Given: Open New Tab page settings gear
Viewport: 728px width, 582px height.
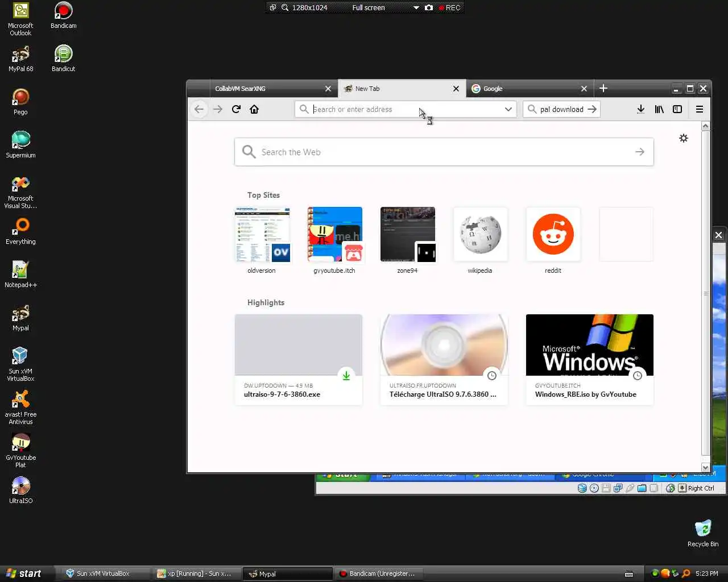Looking at the screenshot, I should tap(684, 138).
